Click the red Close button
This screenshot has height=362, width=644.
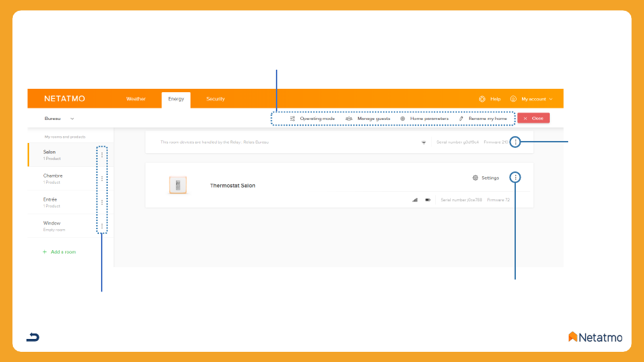point(534,119)
